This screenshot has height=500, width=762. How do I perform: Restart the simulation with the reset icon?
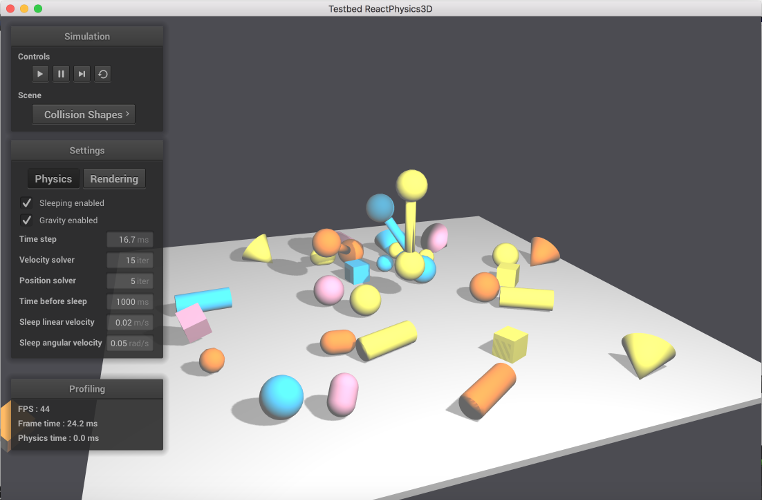pyautogui.click(x=103, y=74)
